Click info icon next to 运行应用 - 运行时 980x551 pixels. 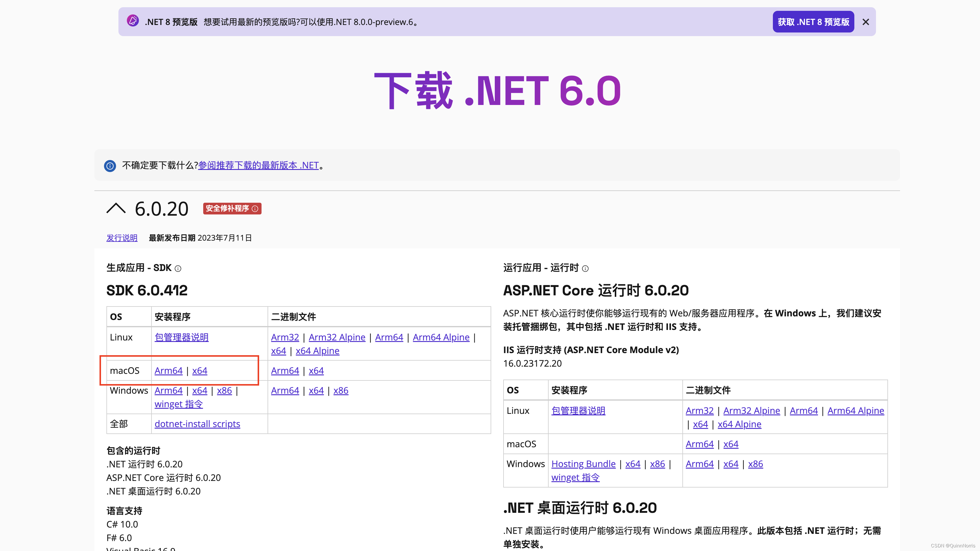coord(585,269)
